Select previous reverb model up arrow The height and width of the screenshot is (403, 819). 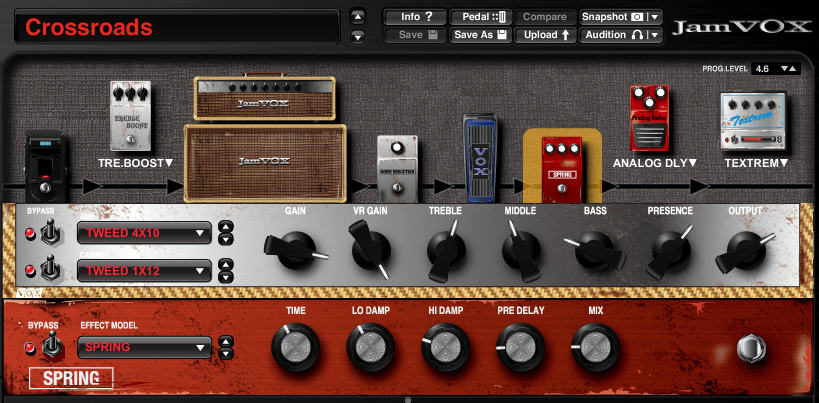(x=225, y=341)
